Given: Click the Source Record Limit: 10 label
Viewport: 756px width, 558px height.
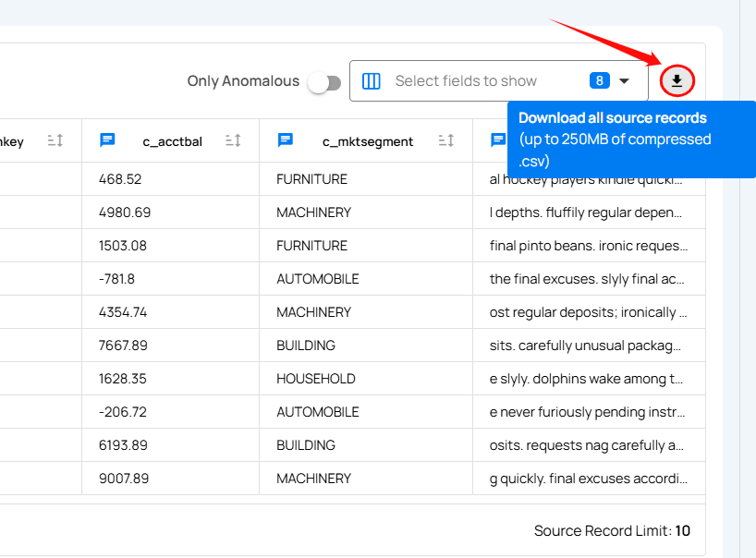Looking at the screenshot, I should [x=612, y=530].
